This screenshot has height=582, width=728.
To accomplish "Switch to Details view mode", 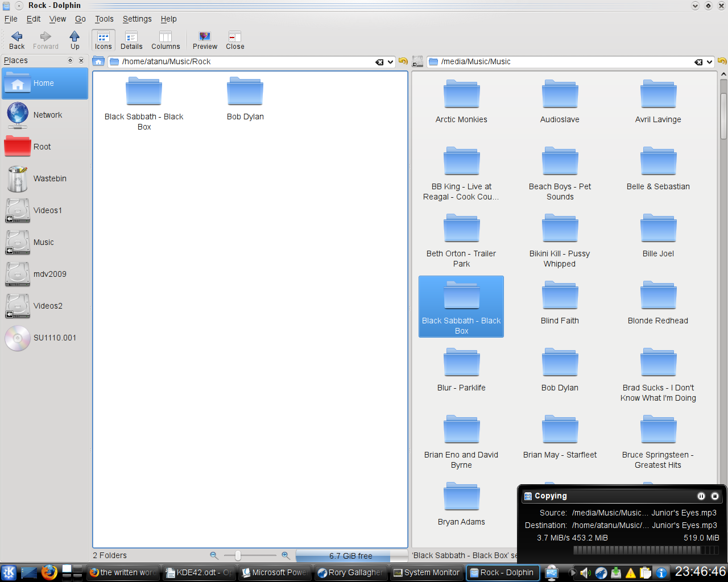I will [131, 40].
